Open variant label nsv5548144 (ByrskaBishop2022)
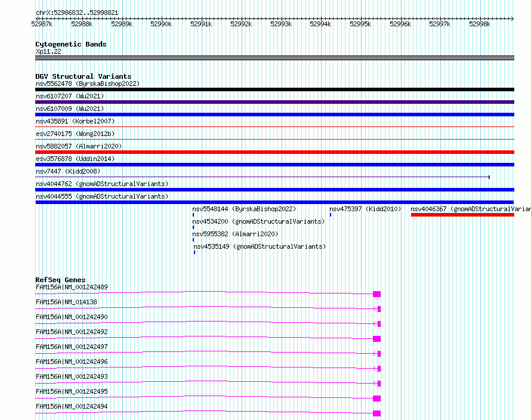 244,209
